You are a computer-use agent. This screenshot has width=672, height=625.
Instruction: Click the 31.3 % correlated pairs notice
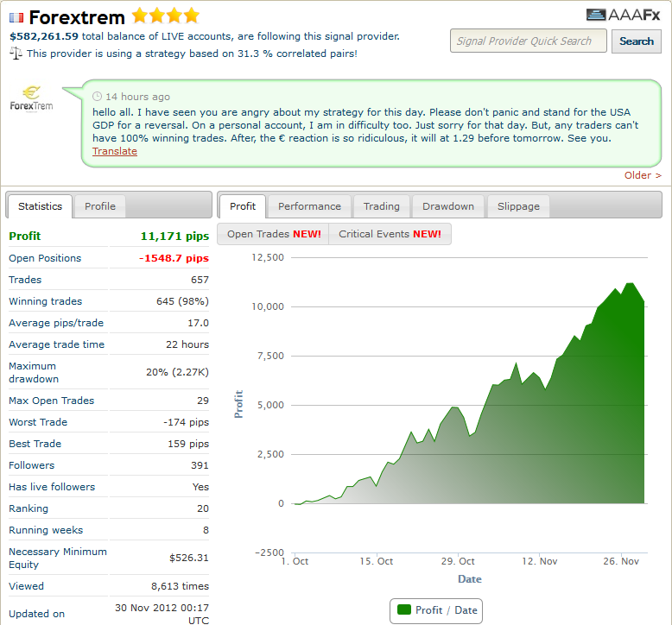pyautogui.click(x=192, y=54)
